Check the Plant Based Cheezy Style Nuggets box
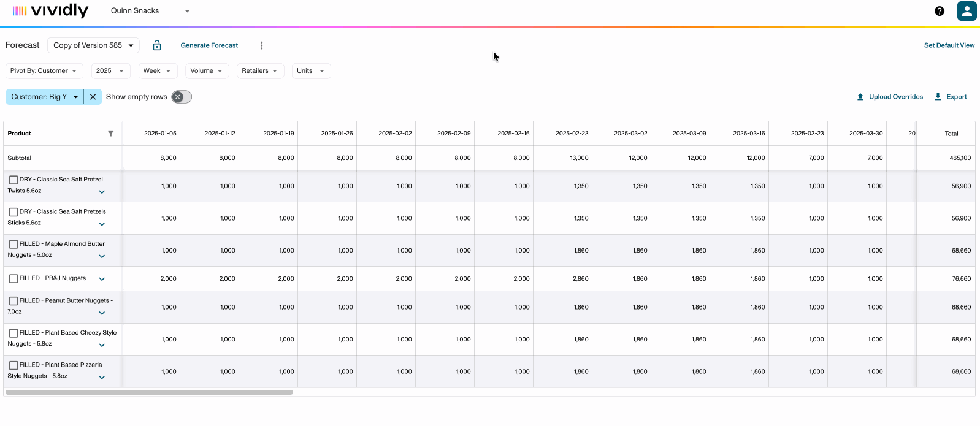 13,333
